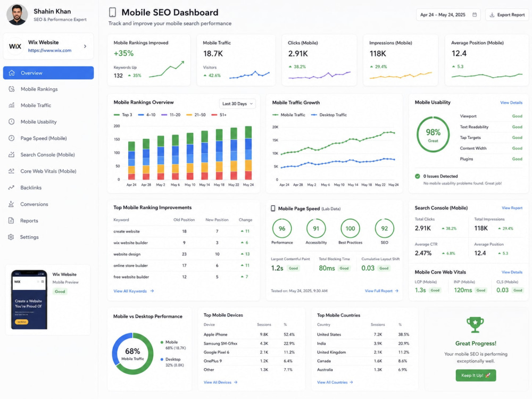Go to Mobile Rankings page
532x399 pixels.
click(x=48, y=89)
